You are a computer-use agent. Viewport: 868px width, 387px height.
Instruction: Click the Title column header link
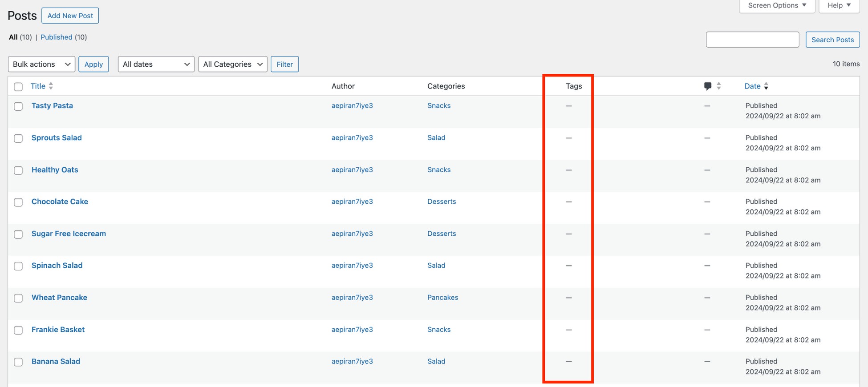pos(38,86)
